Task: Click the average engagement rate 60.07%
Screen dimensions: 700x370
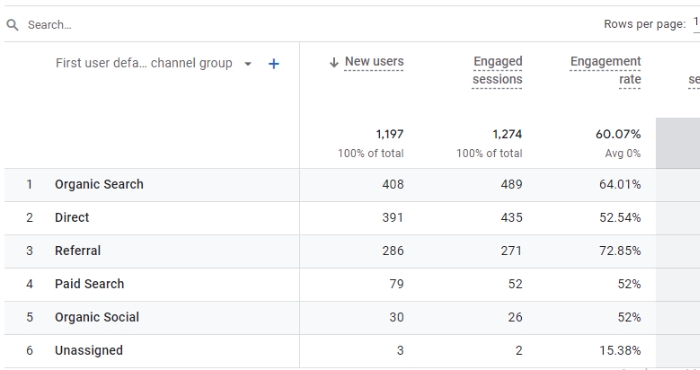Action: tap(618, 134)
